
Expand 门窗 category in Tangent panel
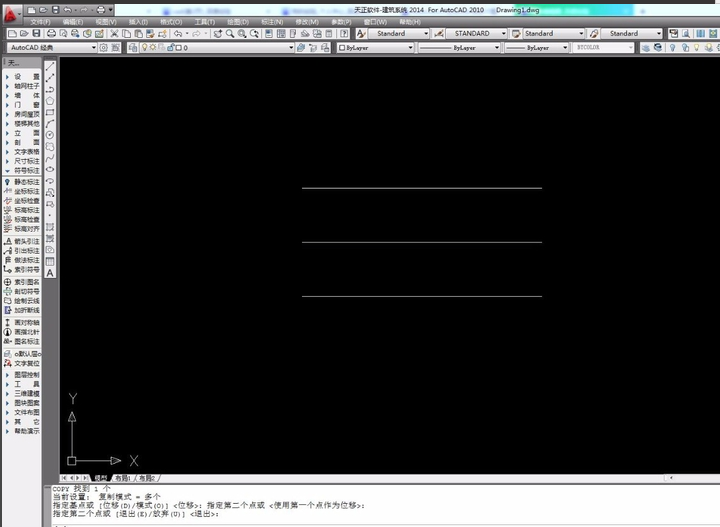click(x=22, y=105)
